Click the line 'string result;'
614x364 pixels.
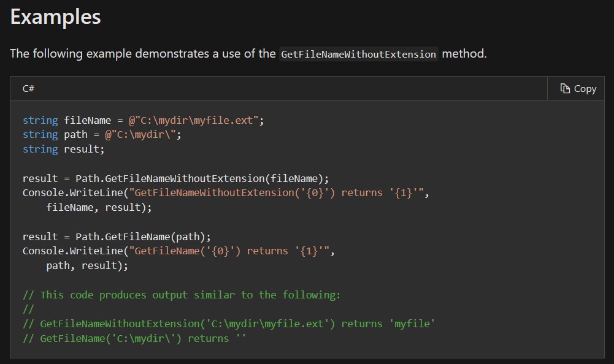pos(63,149)
